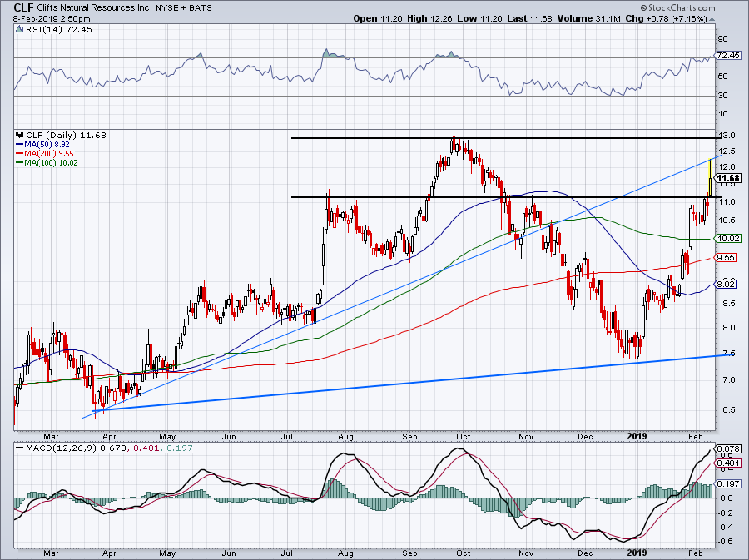Click the 'Low 11.20' quote value
This screenshot has width=749, height=560.
click(x=479, y=18)
